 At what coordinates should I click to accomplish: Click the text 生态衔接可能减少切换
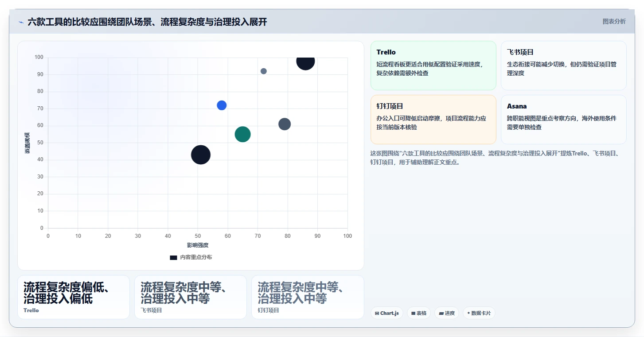(537, 64)
